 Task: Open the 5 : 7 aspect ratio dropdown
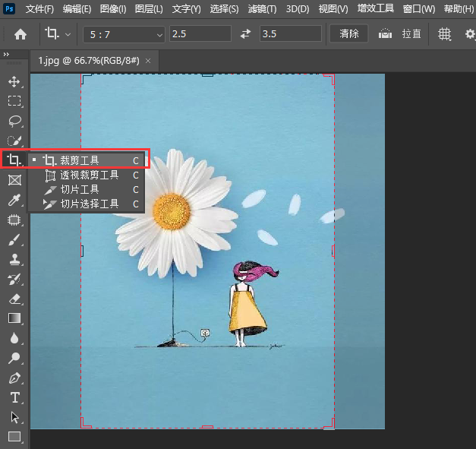[123, 34]
